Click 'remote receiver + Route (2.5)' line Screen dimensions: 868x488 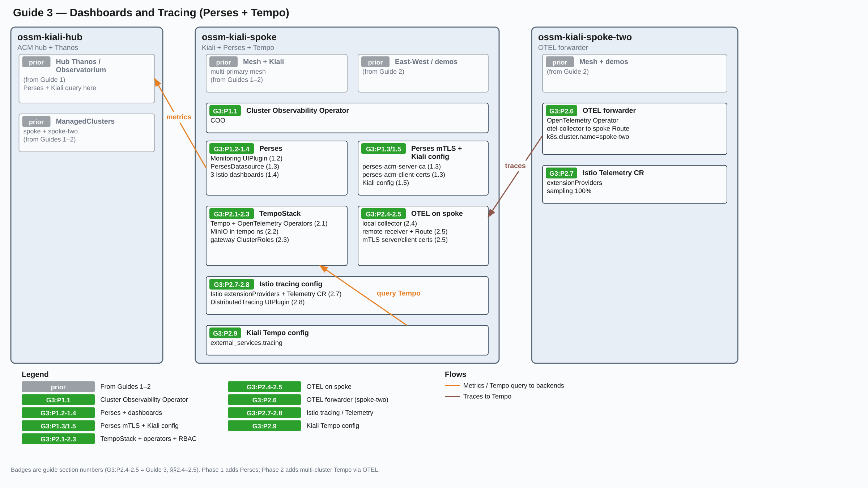coord(405,232)
